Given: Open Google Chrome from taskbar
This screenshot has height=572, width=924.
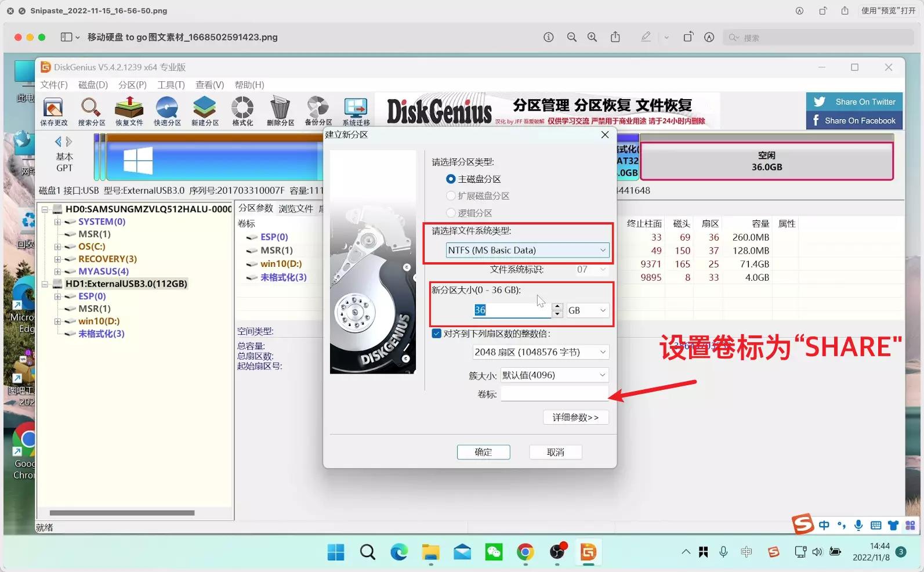Looking at the screenshot, I should [526, 552].
